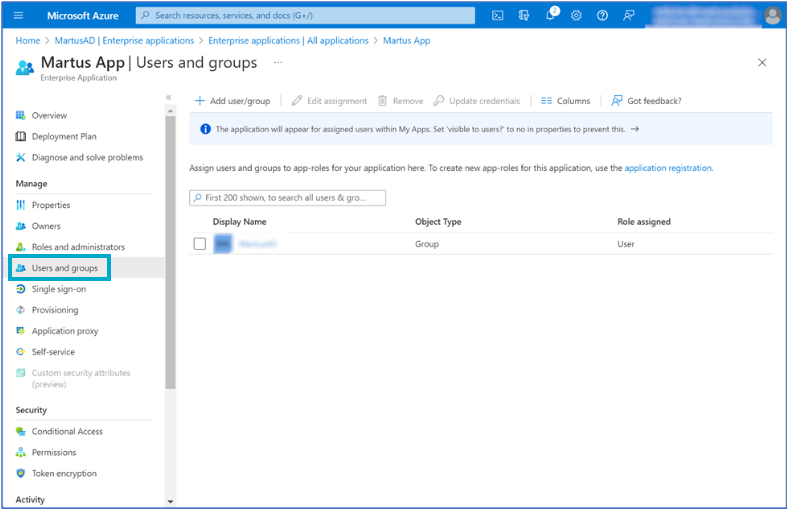Click the Object Type column header
This screenshot has width=787, height=509.
click(x=438, y=222)
